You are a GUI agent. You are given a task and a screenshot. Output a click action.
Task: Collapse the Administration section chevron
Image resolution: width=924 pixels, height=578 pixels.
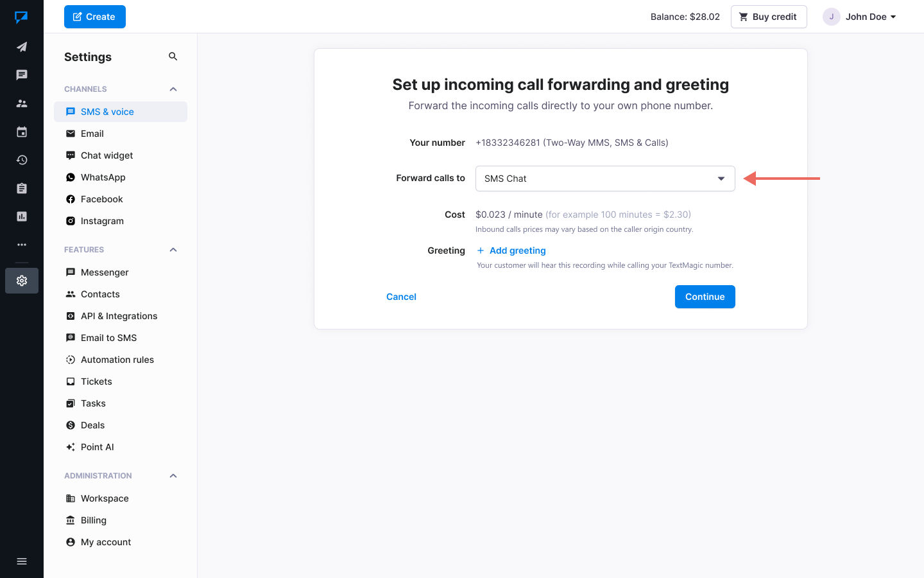tap(173, 476)
